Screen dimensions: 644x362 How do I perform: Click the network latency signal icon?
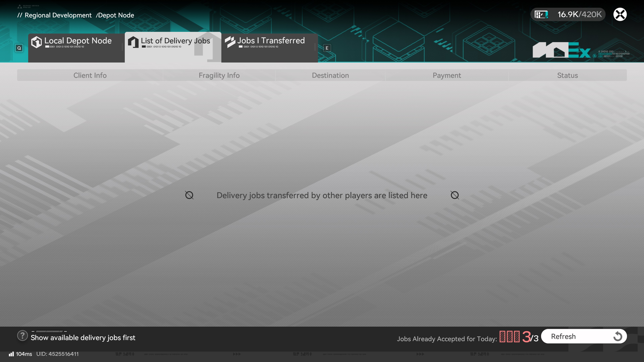click(11, 354)
